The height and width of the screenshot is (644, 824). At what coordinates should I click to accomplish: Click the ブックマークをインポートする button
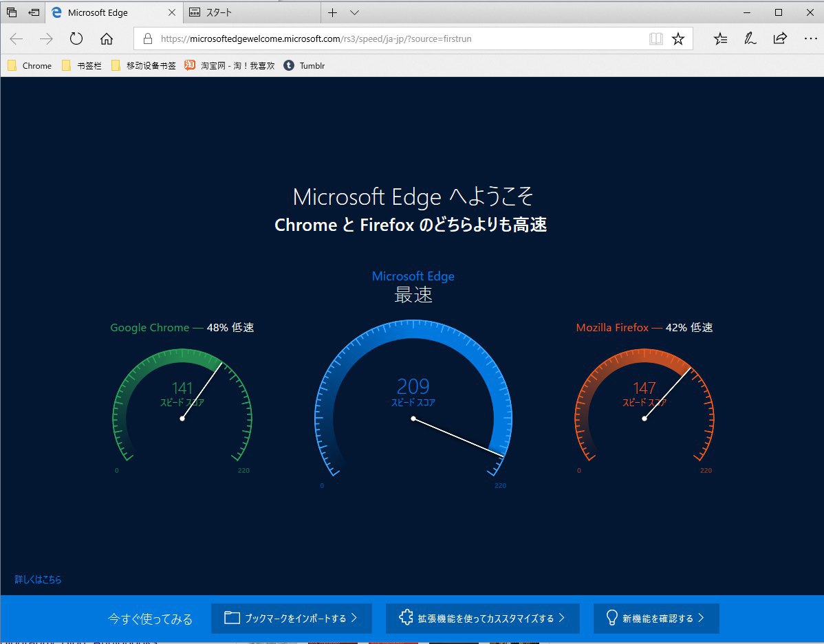tap(292, 619)
